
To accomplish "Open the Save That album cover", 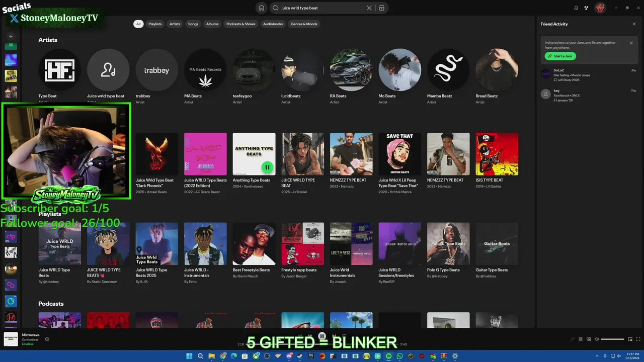I will coord(400,154).
